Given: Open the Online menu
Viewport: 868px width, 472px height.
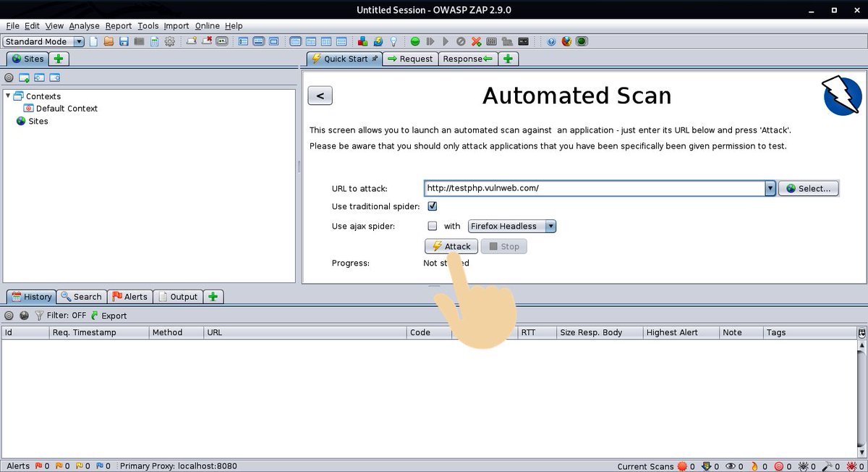Looking at the screenshot, I should pos(208,25).
